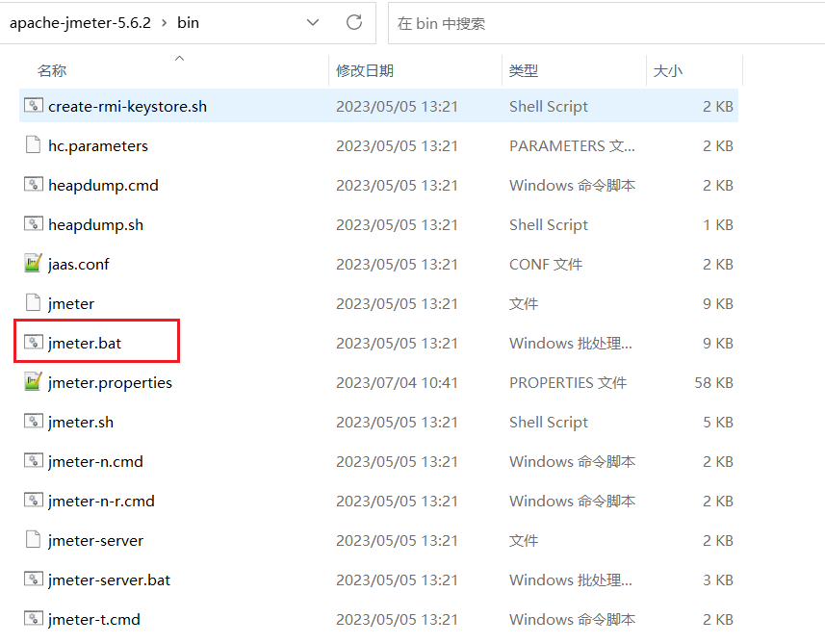The width and height of the screenshot is (825, 644).
Task: Select the jmeter.properties file name
Action: point(110,383)
